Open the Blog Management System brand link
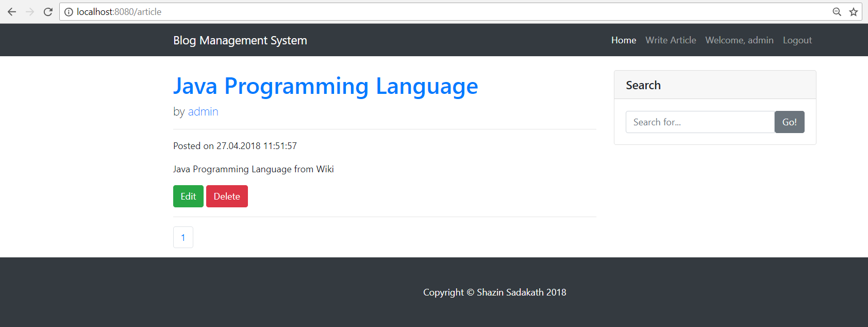The image size is (868, 327). pos(240,40)
